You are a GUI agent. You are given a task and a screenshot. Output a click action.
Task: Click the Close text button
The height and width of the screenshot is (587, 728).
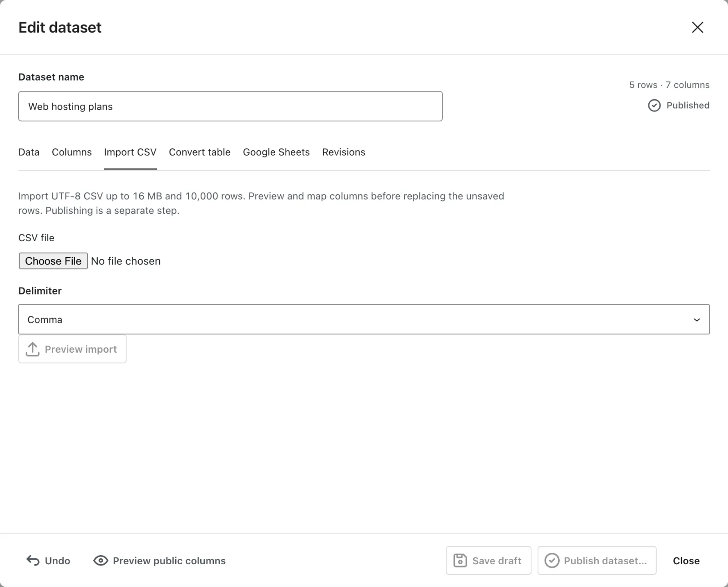[x=686, y=561]
